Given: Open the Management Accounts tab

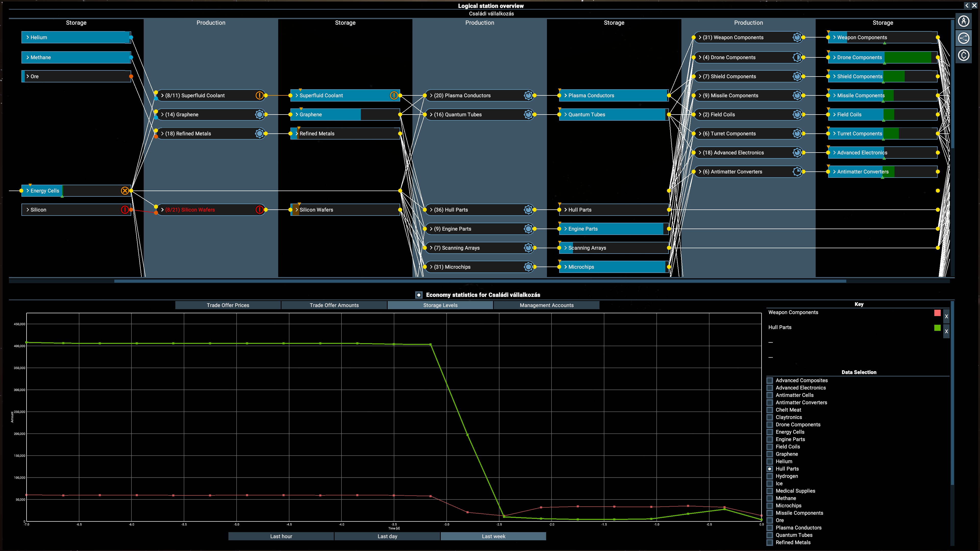Looking at the screenshot, I should pyautogui.click(x=546, y=305).
